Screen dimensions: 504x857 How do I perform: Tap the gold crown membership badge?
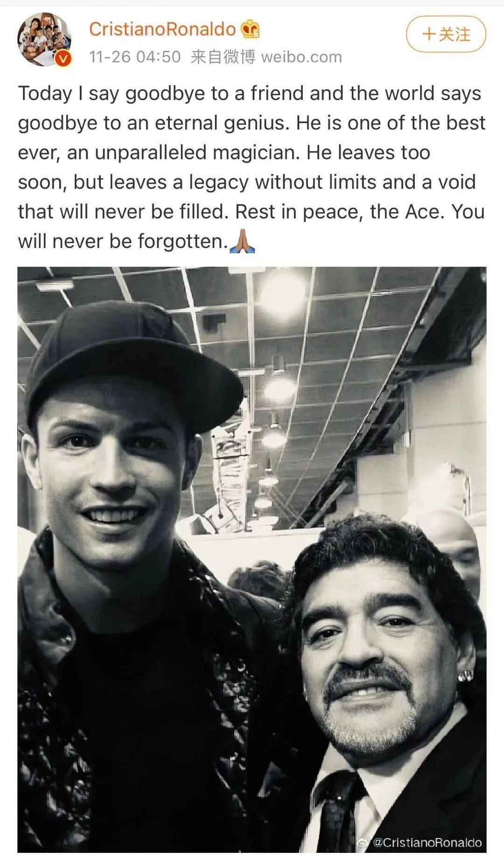point(250,29)
